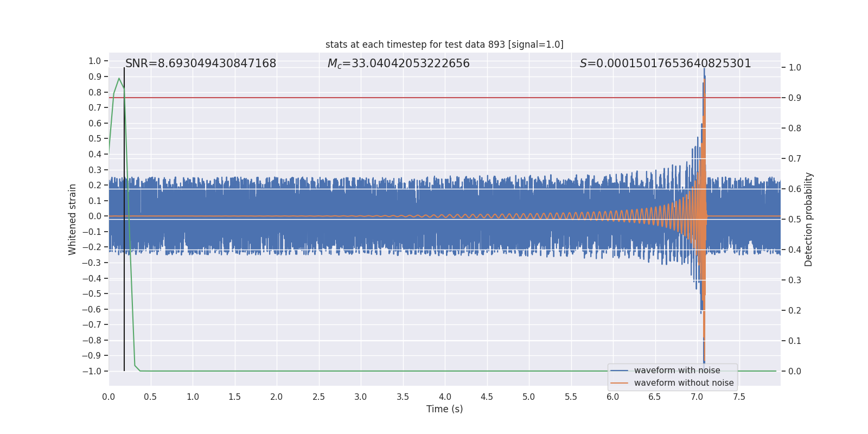Select the 0.3 tick on the Detection probability axis
The height and width of the screenshot is (434, 868).
coord(795,280)
